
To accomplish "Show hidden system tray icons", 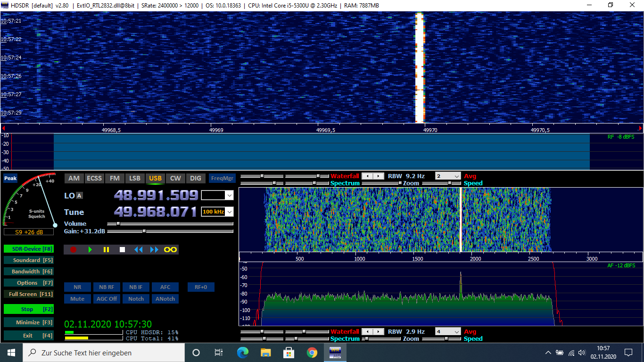I will pos(548,353).
